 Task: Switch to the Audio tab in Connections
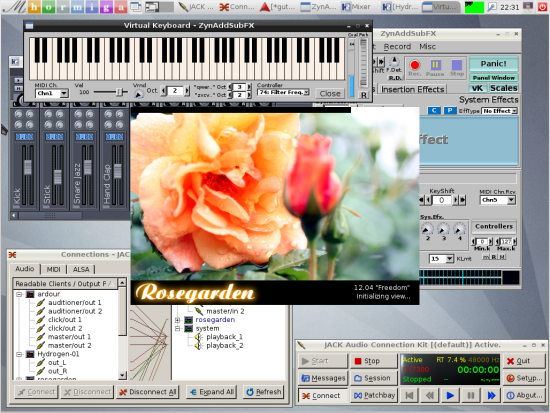click(x=25, y=269)
